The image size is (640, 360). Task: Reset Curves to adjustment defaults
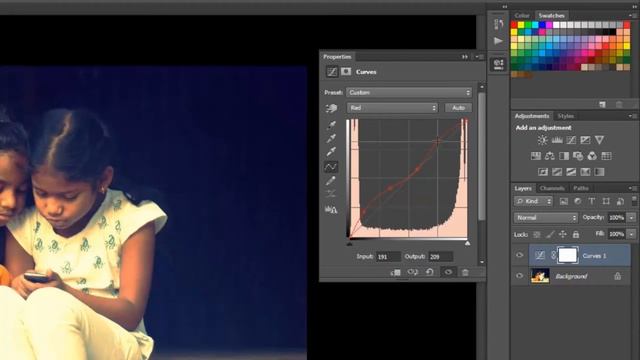pos(430,272)
